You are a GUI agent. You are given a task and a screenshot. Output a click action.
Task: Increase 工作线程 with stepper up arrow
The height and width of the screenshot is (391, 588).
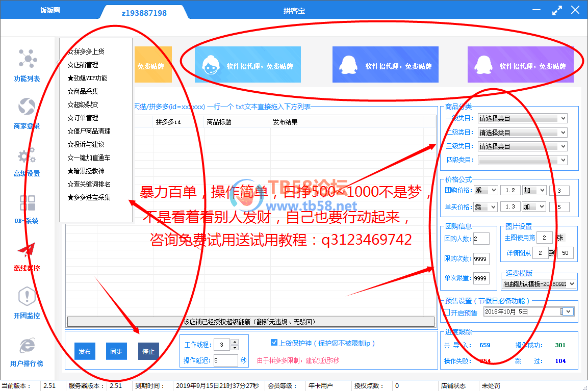pos(235,342)
